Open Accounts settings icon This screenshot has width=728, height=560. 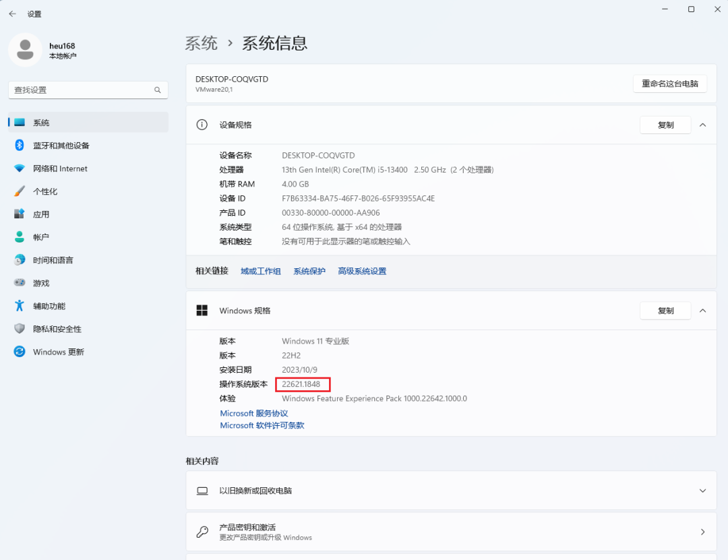point(20,237)
